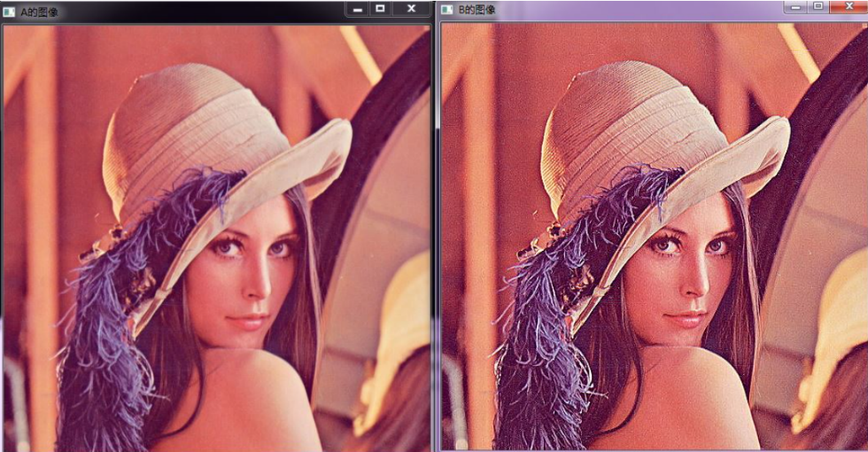Viewport: 868px width, 452px height.
Task: Maximize the "A的图像" window
Action: [x=380, y=9]
